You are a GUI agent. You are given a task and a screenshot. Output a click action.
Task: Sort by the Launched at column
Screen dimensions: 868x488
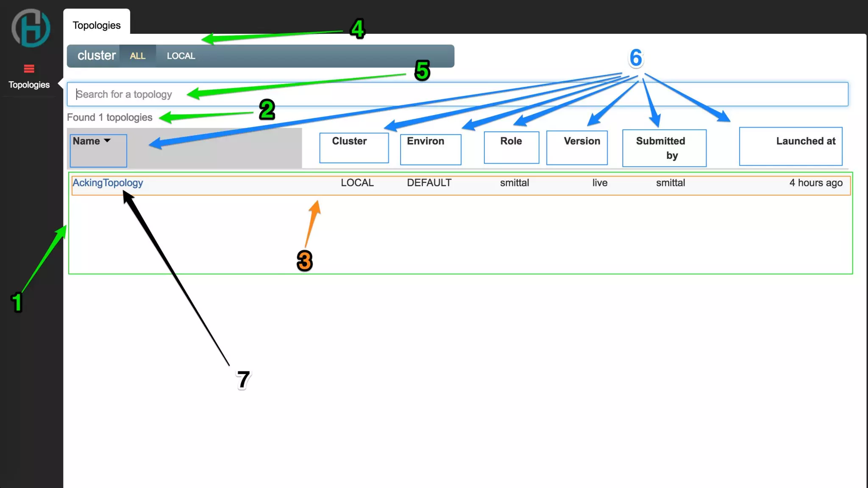(x=806, y=141)
